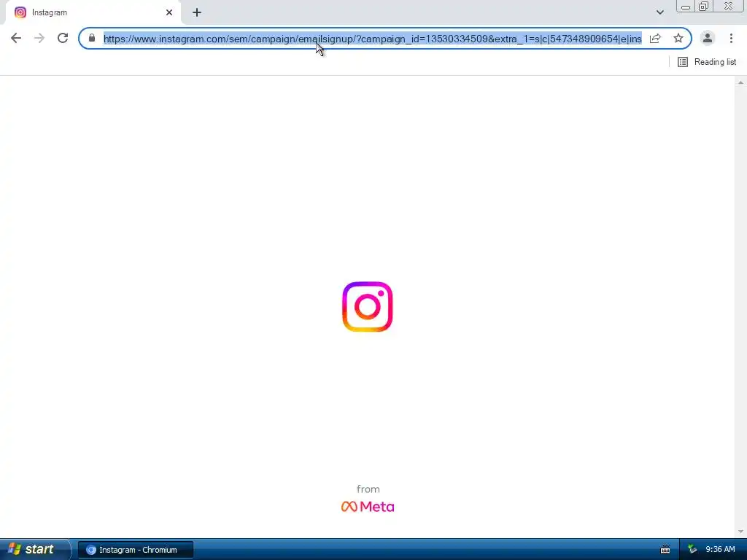Open a new tab
The image size is (747, 560).
[x=197, y=12]
